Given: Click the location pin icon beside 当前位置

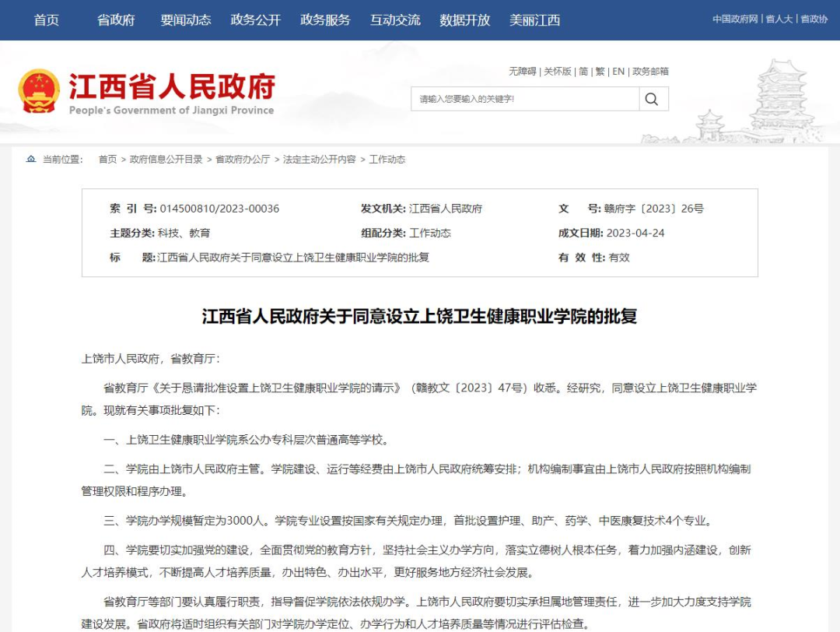Looking at the screenshot, I should coord(30,159).
